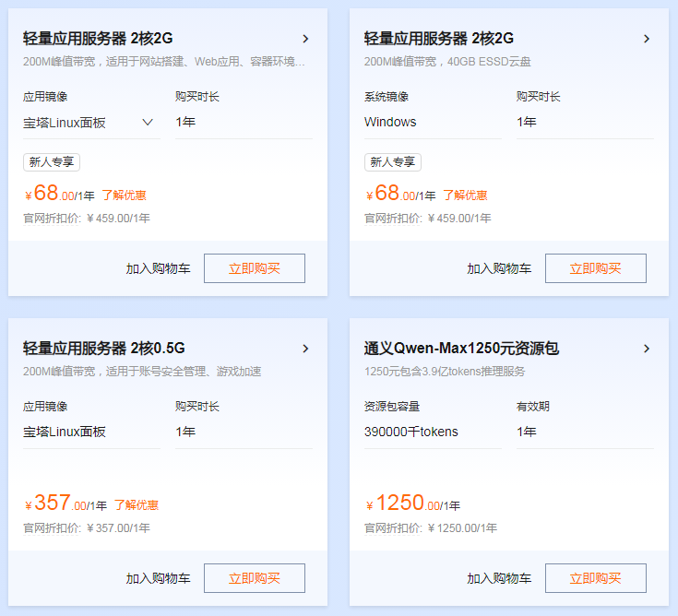Buy the ¥1250 Qwen-Max resource pack now

[x=595, y=578]
